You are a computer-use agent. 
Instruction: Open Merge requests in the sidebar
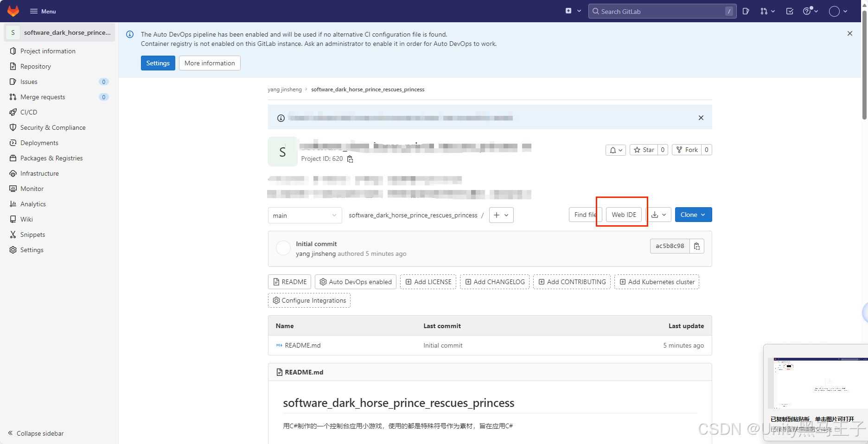point(60,97)
